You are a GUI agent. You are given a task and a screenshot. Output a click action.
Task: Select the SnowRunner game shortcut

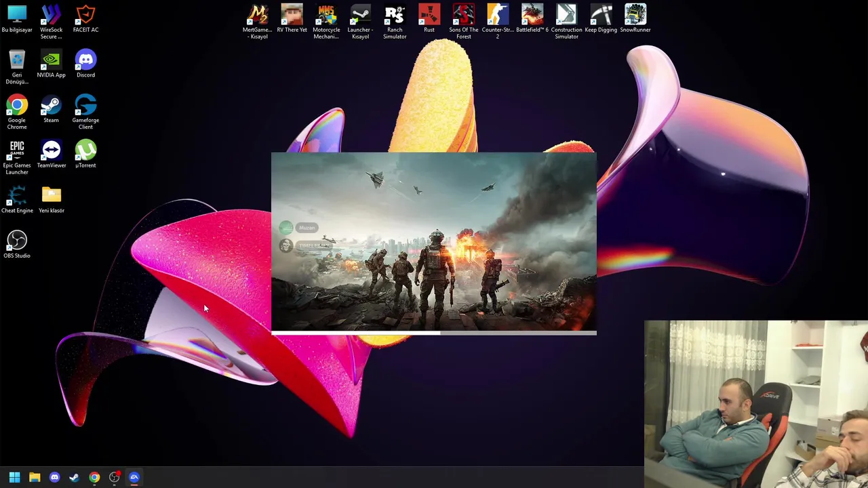tap(635, 19)
